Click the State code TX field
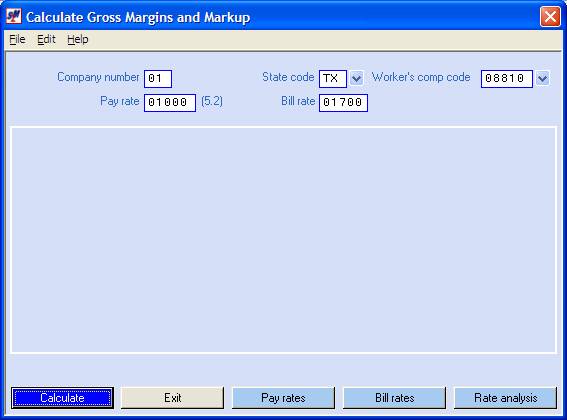Viewport: 567px width, 420px height. [x=333, y=79]
